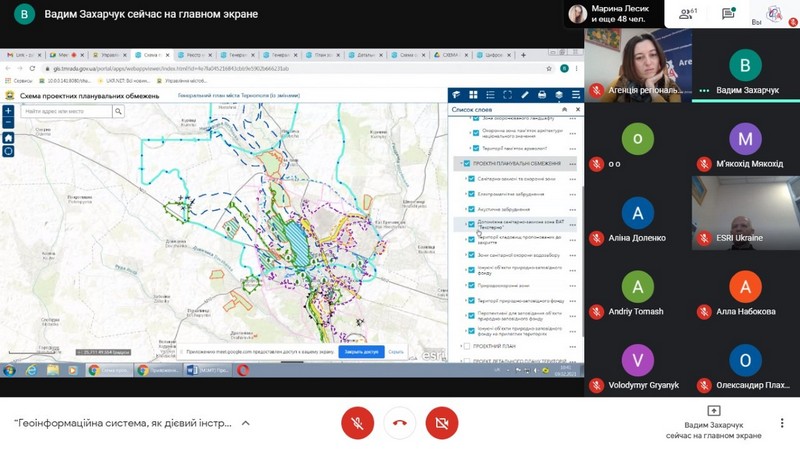Open the Windows Start menu
The width and height of the screenshot is (800, 449).
tap(9, 370)
